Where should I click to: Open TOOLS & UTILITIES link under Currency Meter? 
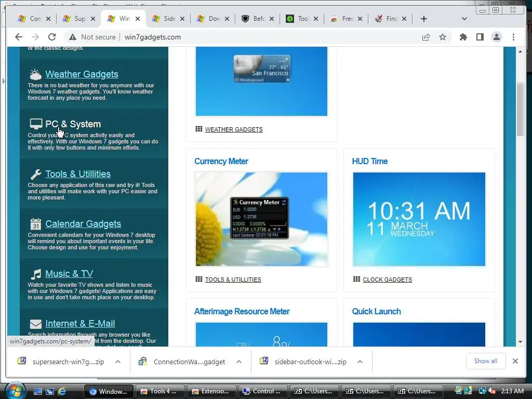click(233, 280)
